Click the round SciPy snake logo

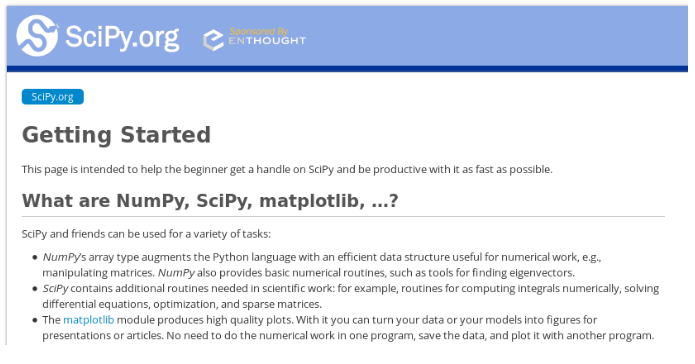coord(37,35)
